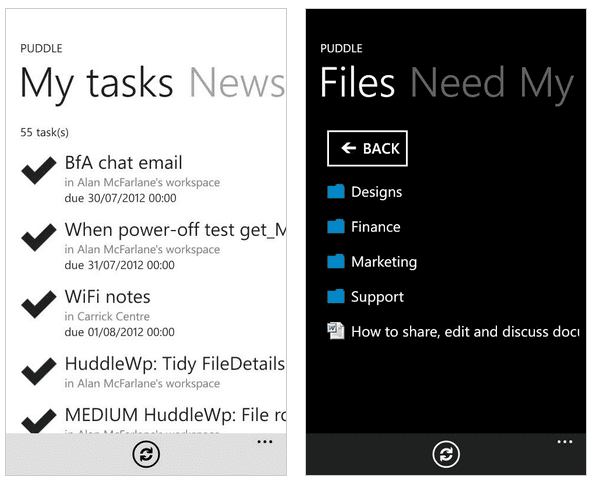Click the due 31/07/2012 00:00 date
594x481 pixels.
pyautogui.click(x=120, y=265)
